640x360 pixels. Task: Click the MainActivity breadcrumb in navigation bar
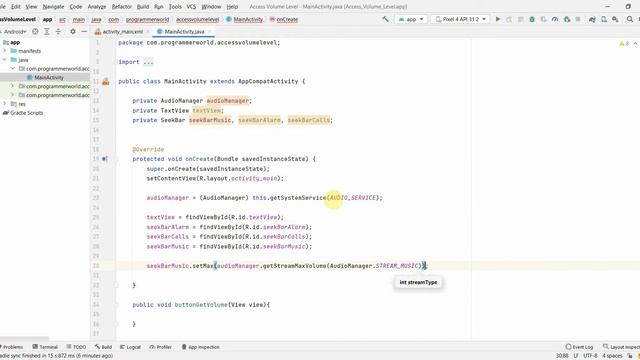(244, 19)
